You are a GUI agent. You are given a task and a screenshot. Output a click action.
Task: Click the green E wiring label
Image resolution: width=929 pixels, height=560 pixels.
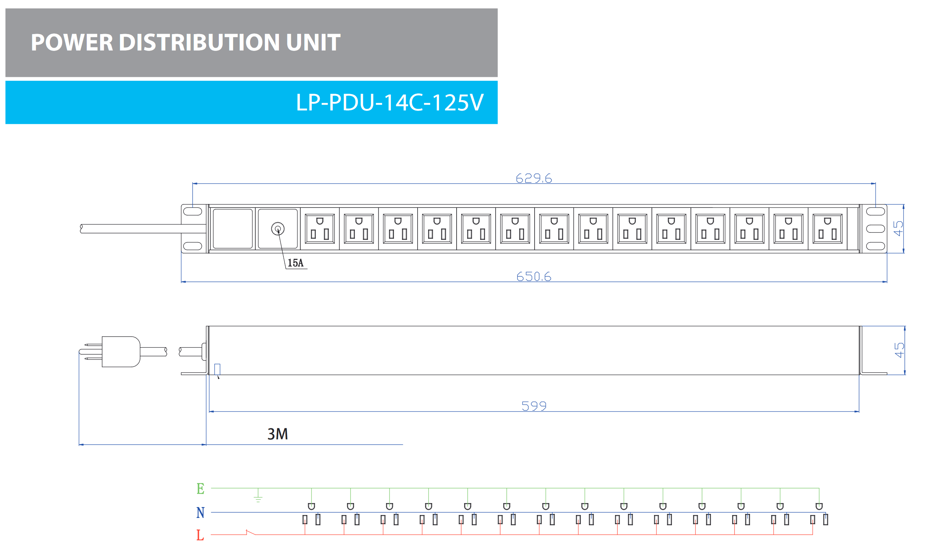200,489
